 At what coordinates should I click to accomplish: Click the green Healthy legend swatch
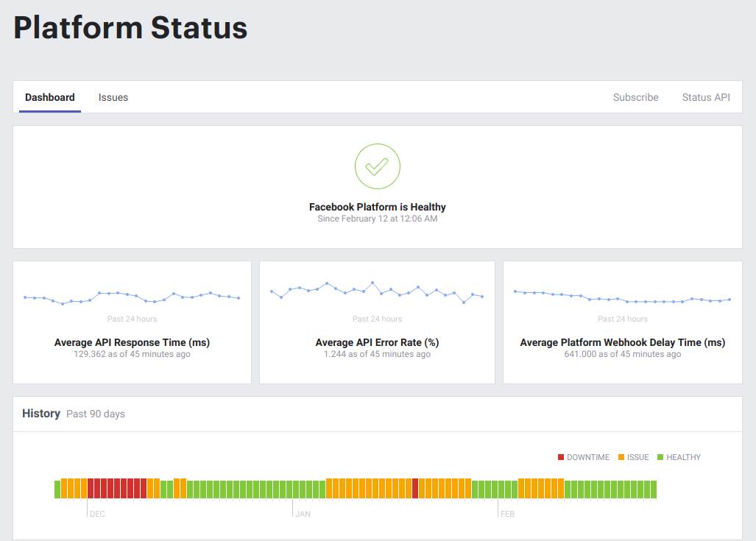click(660, 457)
